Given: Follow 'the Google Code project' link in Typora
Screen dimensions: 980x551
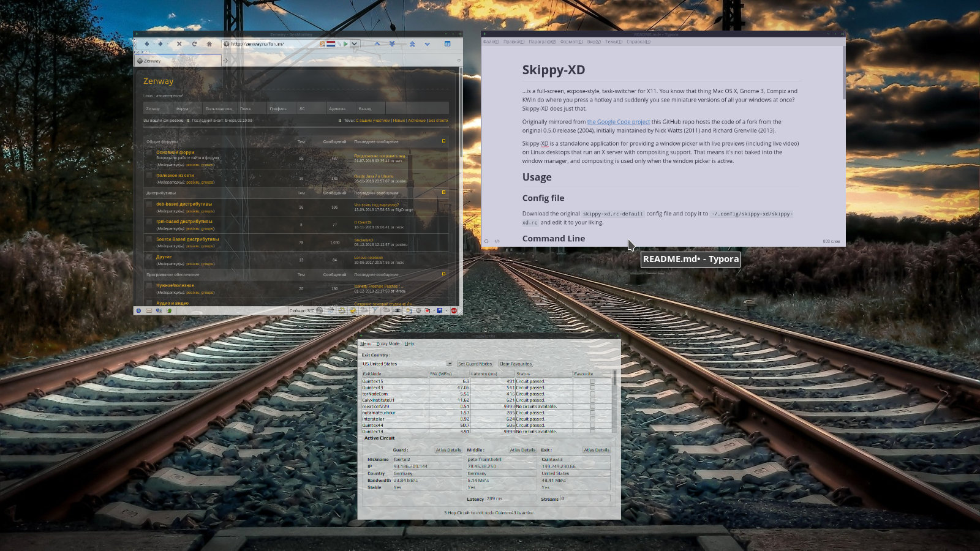Looking at the screenshot, I should tap(619, 122).
